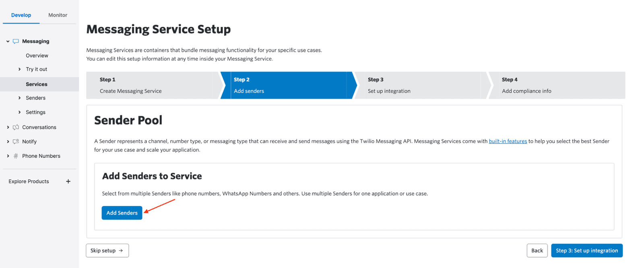Click the Phone Numbers hash icon
Screen dimensions: 644x268
coord(16,156)
